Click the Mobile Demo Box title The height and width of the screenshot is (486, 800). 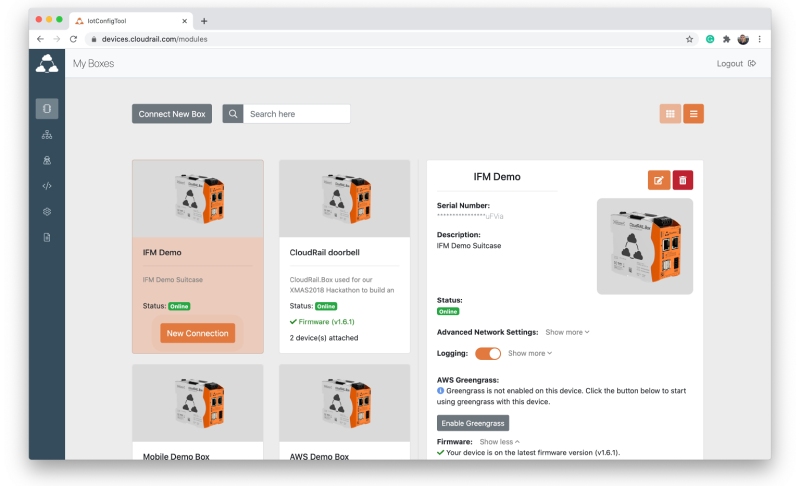click(176, 456)
